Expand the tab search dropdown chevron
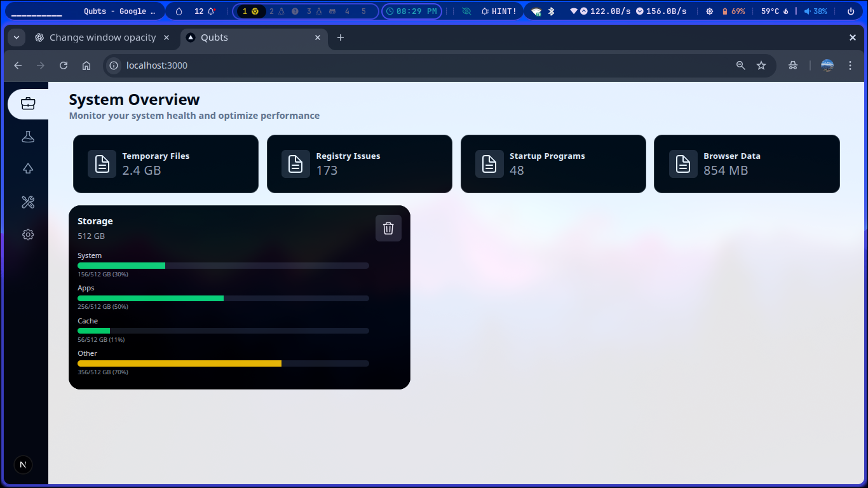This screenshot has width=868, height=488. 17,37
